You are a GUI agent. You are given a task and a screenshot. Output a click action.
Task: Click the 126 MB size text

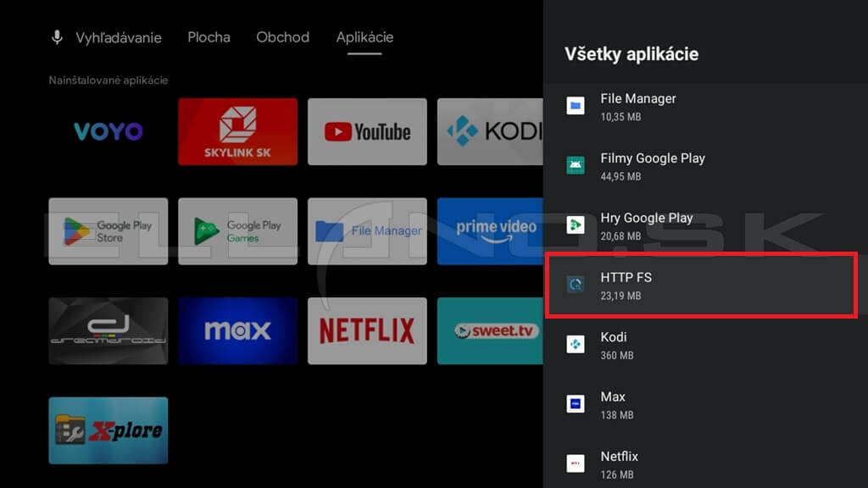click(617, 474)
